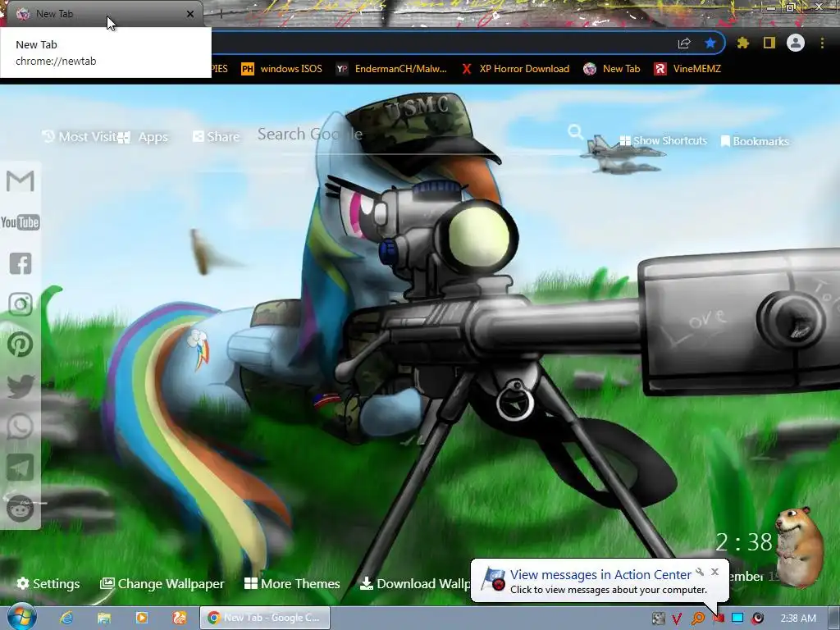Image resolution: width=840 pixels, height=630 pixels.
Task: Open the media player taskbar icon
Action: pyautogui.click(x=142, y=618)
